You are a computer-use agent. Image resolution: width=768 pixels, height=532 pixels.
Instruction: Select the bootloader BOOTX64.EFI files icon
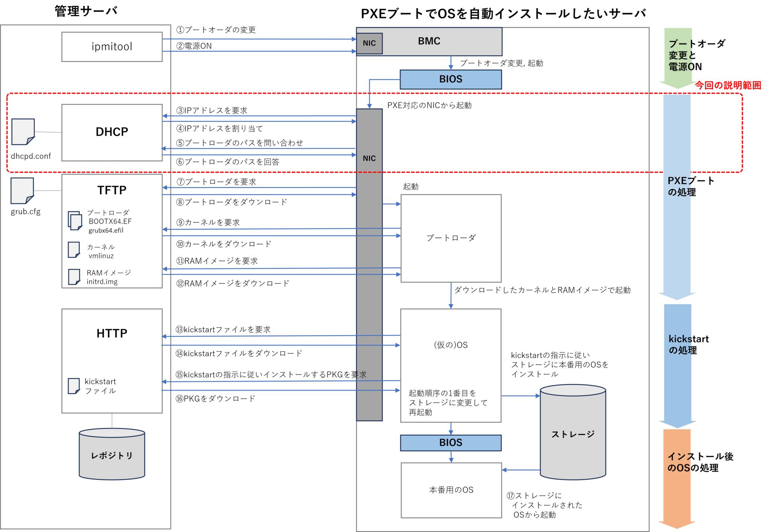point(75,220)
